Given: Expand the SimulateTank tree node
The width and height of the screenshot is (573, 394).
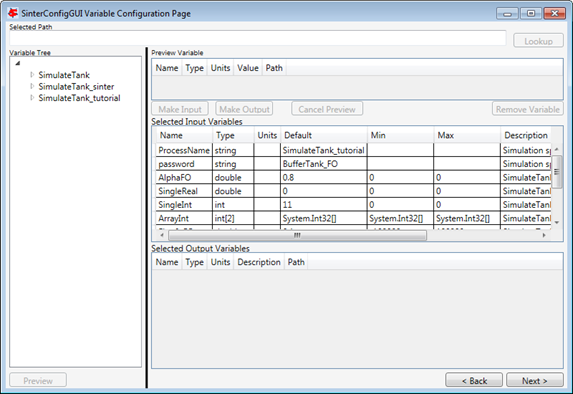Looking at the screenshot, I should tap(32, 75).
